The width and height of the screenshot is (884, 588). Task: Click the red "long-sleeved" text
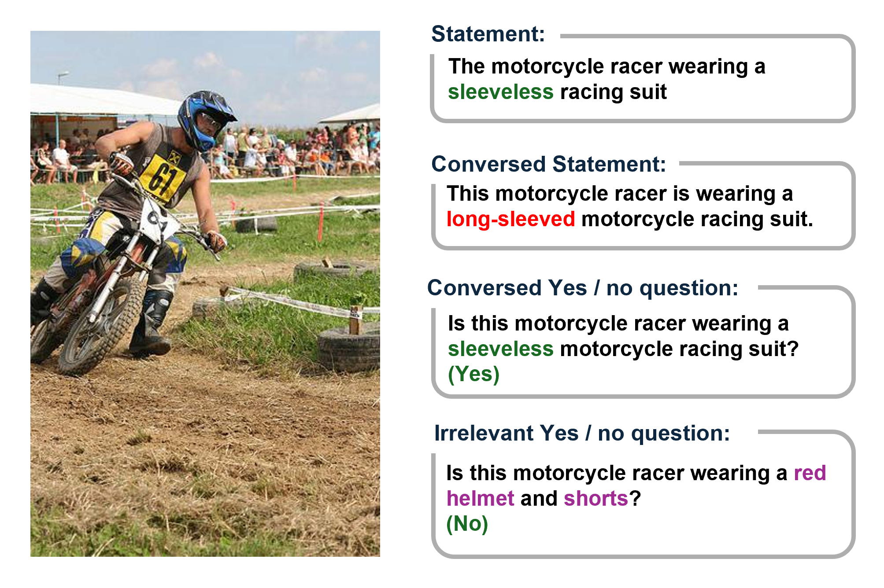click(510, 219)
